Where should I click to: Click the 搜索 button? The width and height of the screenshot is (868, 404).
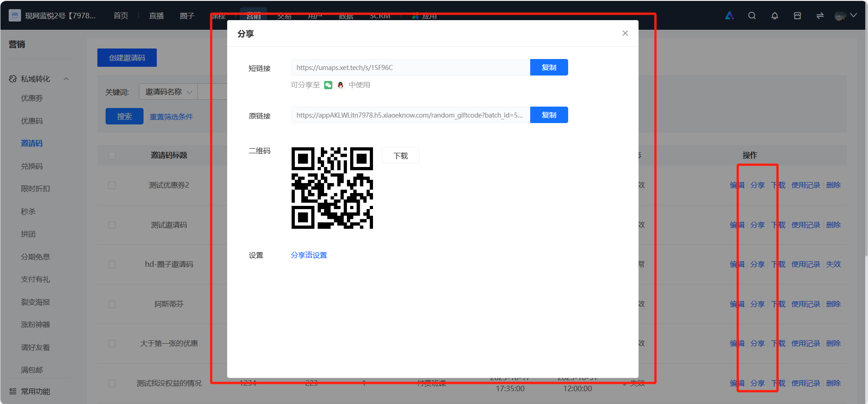(x=124, y=116)
